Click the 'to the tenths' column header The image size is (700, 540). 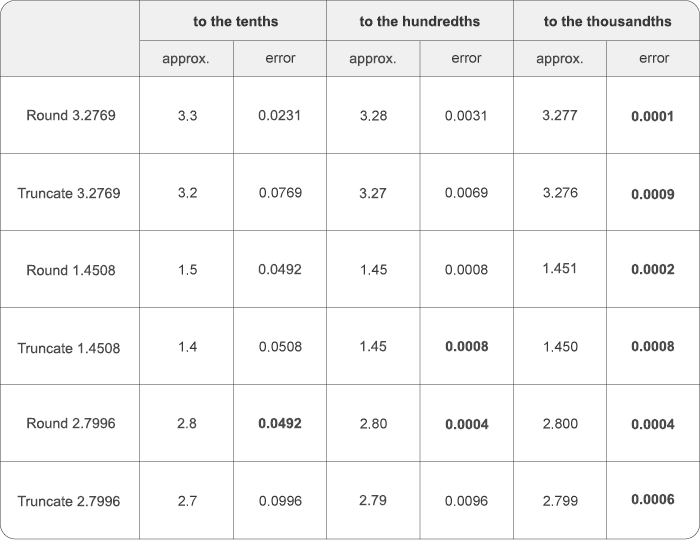pos(233,21)
